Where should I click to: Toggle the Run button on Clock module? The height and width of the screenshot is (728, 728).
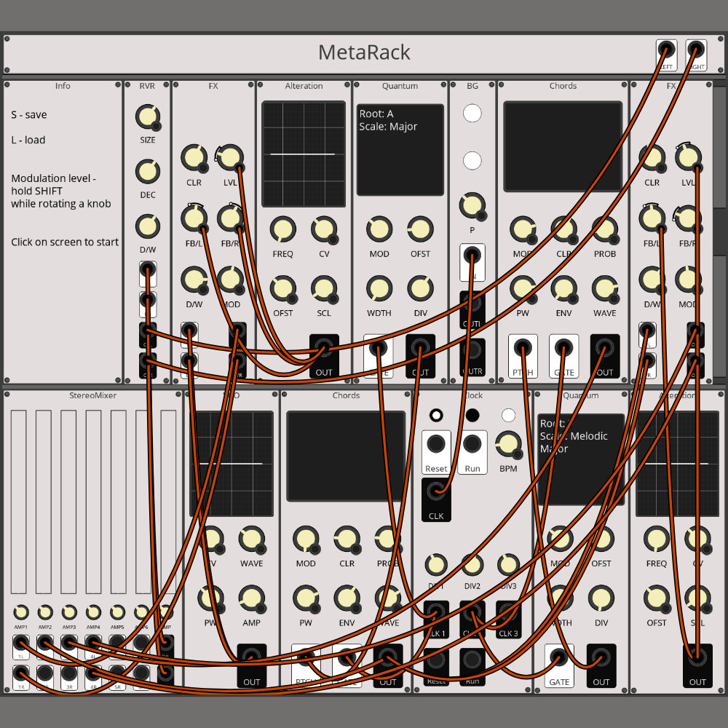coord(472,444)
